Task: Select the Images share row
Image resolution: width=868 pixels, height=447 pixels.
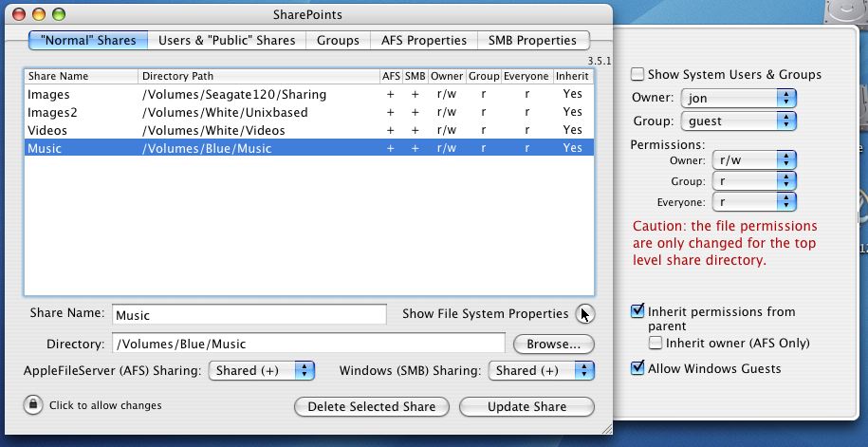Action: 309,94
